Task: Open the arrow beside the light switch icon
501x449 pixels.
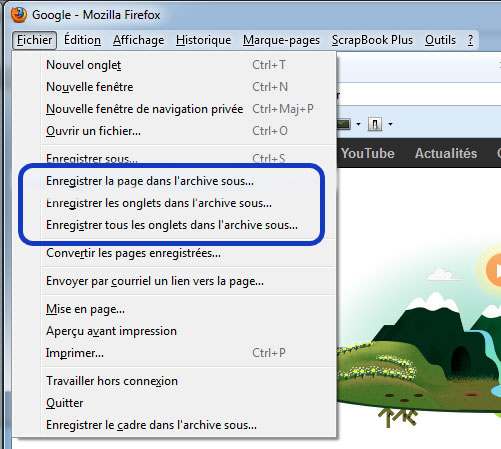Action: [x=390, y=124]
